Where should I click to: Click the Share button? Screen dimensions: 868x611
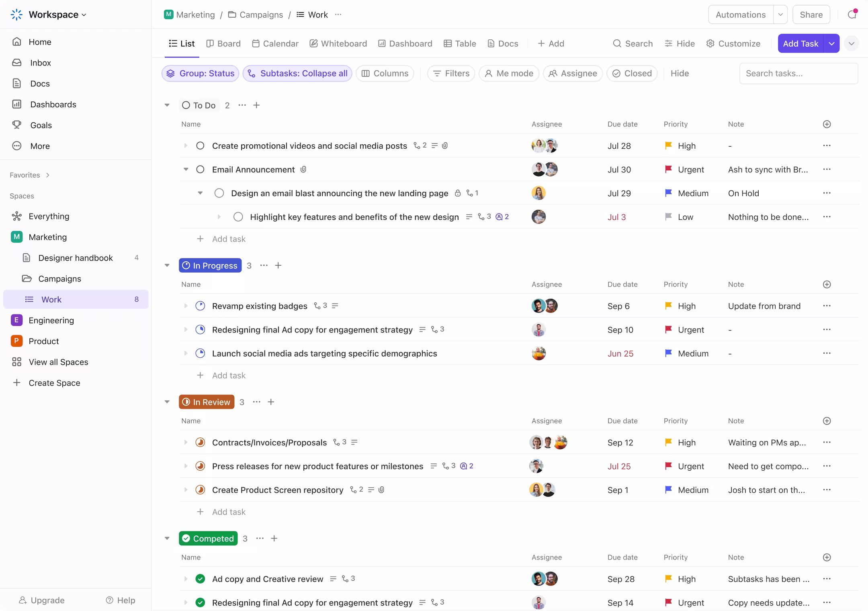click(811, 15)
